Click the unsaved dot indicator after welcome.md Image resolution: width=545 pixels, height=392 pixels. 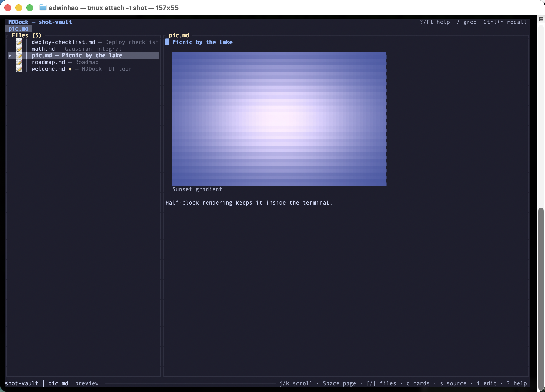[70, 69]
